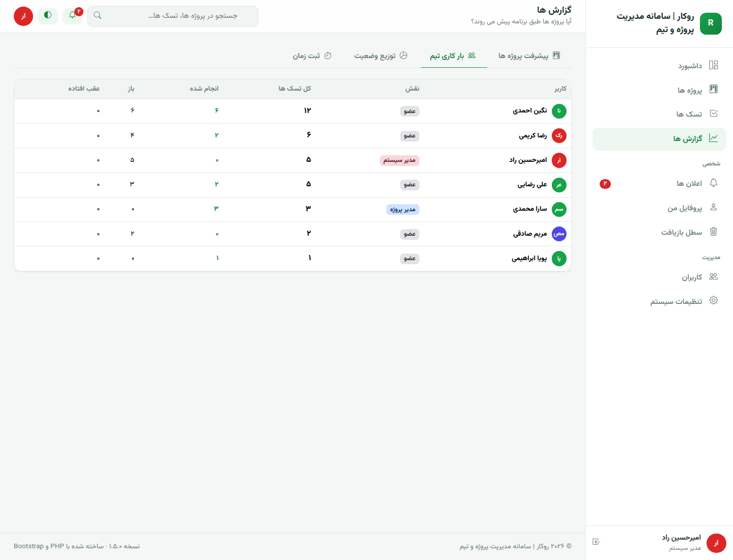733x560 pixels.
Task: Open سطل بازیافت in the sidebar
Action: tap(659, 232)
